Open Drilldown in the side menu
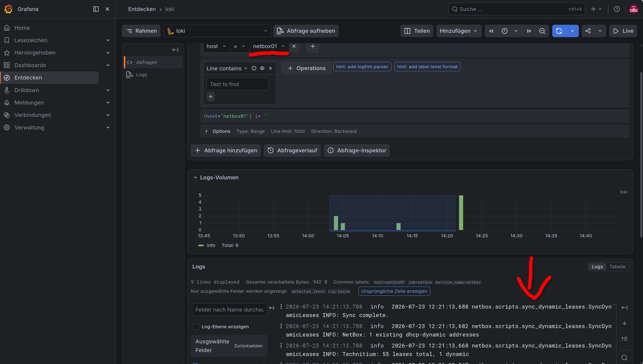The width and height of the screenshot is (643, 364). click(x=27, y=90)
